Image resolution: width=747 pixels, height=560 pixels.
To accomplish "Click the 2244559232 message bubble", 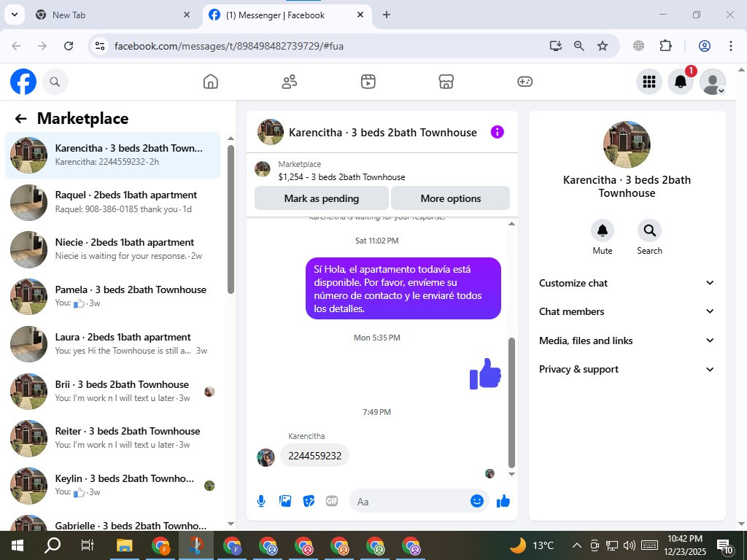I will click(x=314, y=456).
